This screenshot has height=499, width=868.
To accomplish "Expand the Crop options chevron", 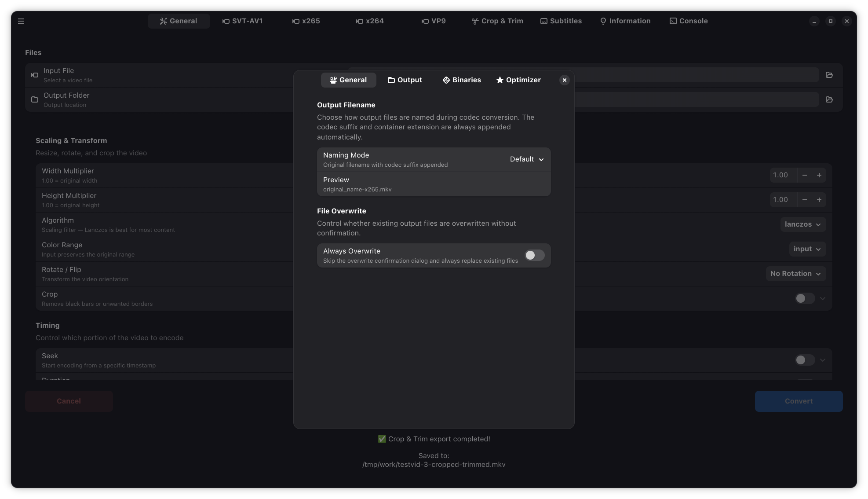I will tap(822, 298).
